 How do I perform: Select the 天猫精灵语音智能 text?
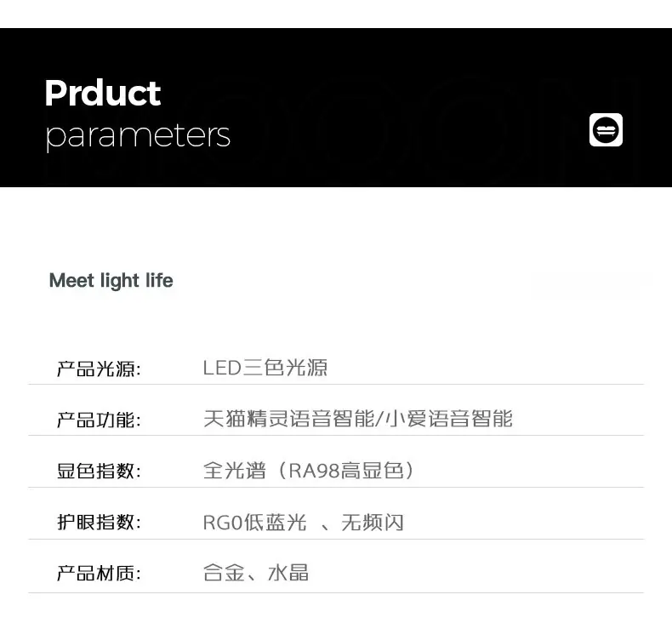click(289, 419)
